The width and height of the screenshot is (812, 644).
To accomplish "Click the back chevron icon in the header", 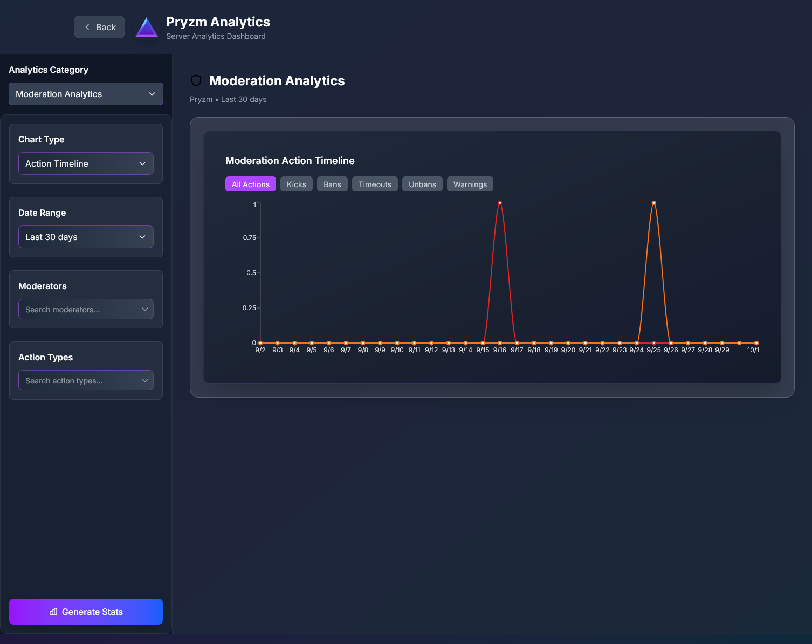I will pyautogui.click(x=87, y=26).
